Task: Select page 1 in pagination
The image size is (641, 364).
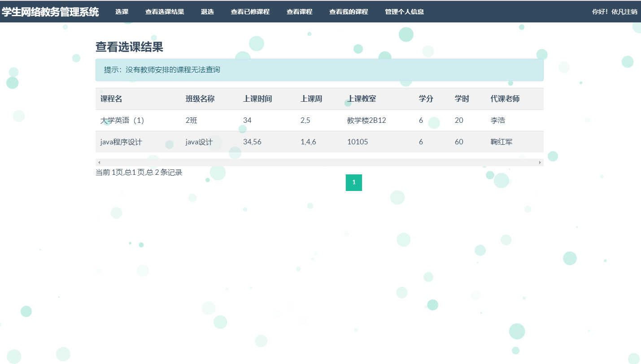Action: tap(354, 182)
